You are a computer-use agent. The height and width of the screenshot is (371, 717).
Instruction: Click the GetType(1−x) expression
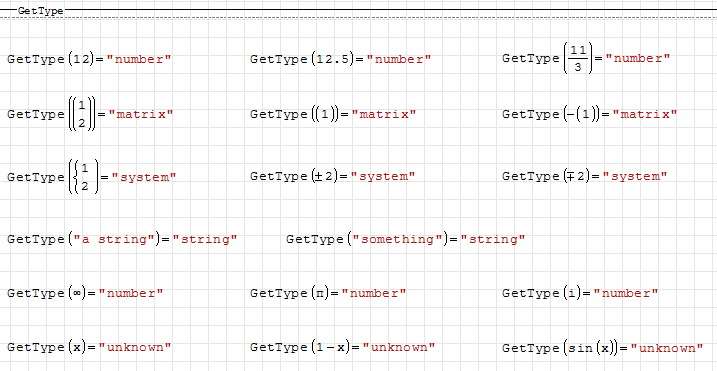342,347
